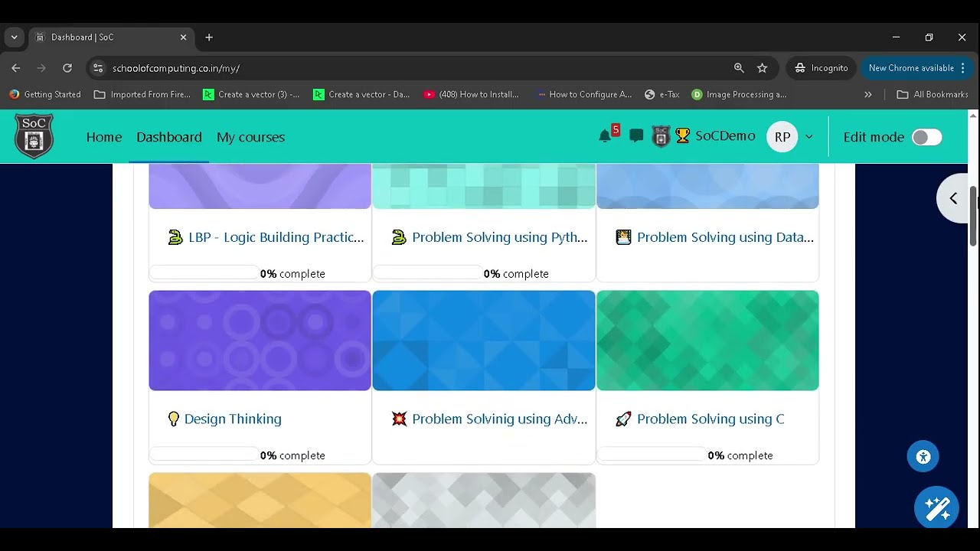Open the accessibility widget button
Image resolution: width=980 pixels, height=551 pixels.
923,457
